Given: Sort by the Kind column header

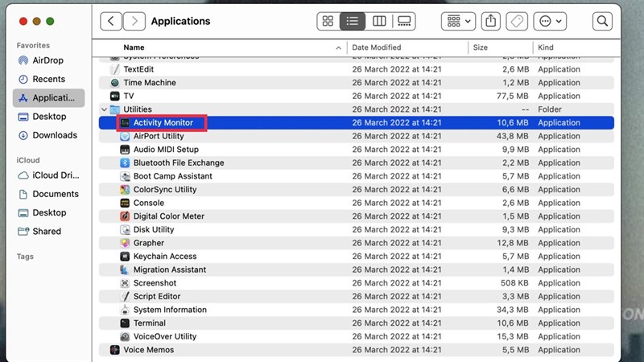Looking at the screenshot, I should point(546,47).
